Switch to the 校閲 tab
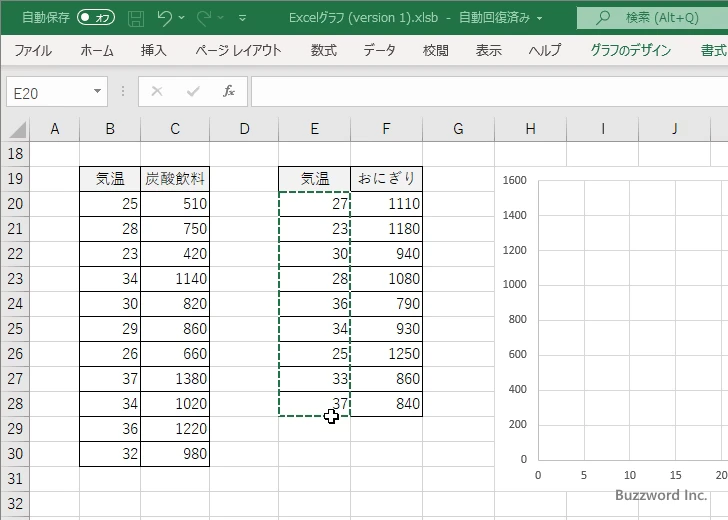Viewport: 728px width, 520px height. pyautogui.click(x=436, y=50)
